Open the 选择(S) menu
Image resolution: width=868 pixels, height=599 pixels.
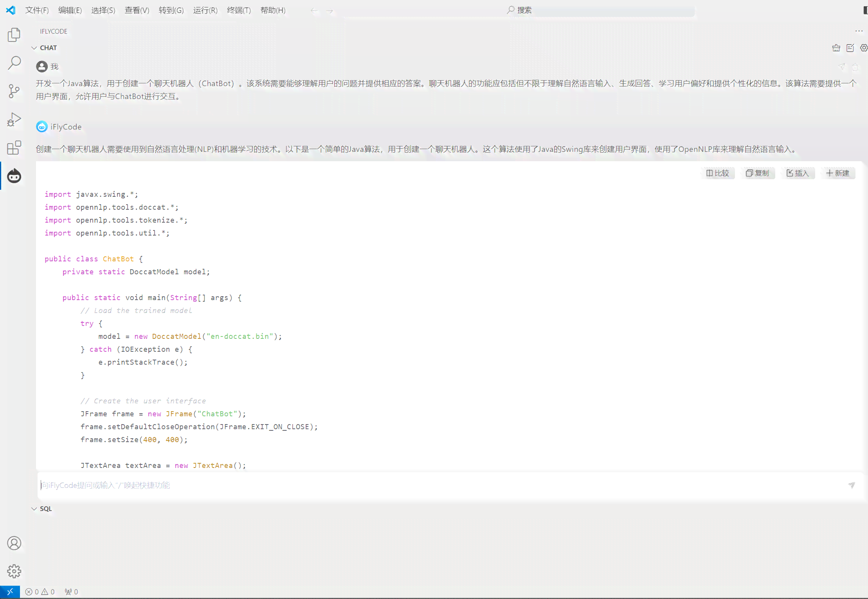pos(103,10)
